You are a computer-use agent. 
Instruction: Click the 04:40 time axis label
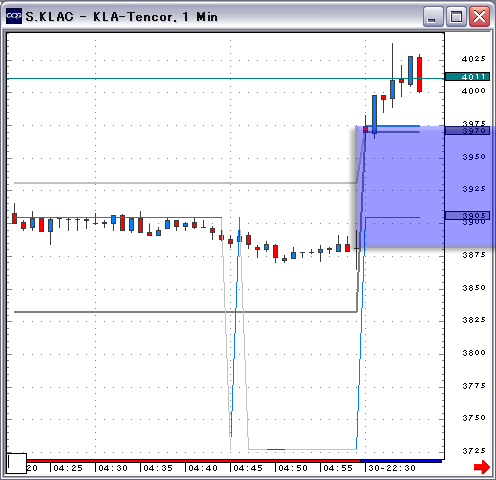tap(203, 468)
